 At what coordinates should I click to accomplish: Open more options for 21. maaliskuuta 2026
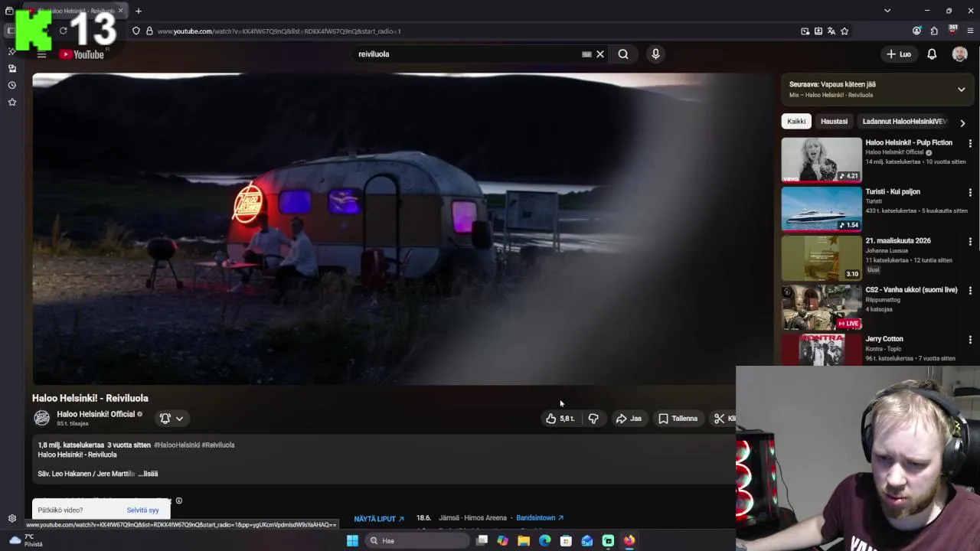[x=970, y=242]
